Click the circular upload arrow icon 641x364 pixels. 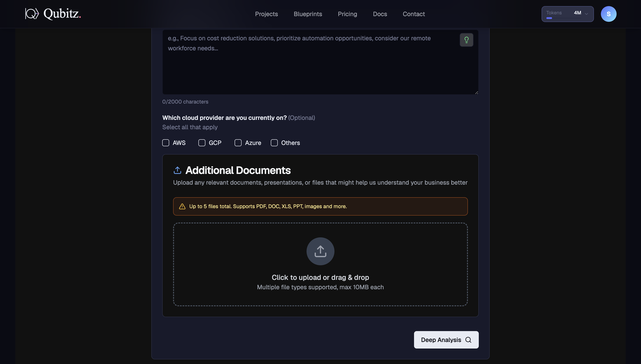click(x=320, y=251)
